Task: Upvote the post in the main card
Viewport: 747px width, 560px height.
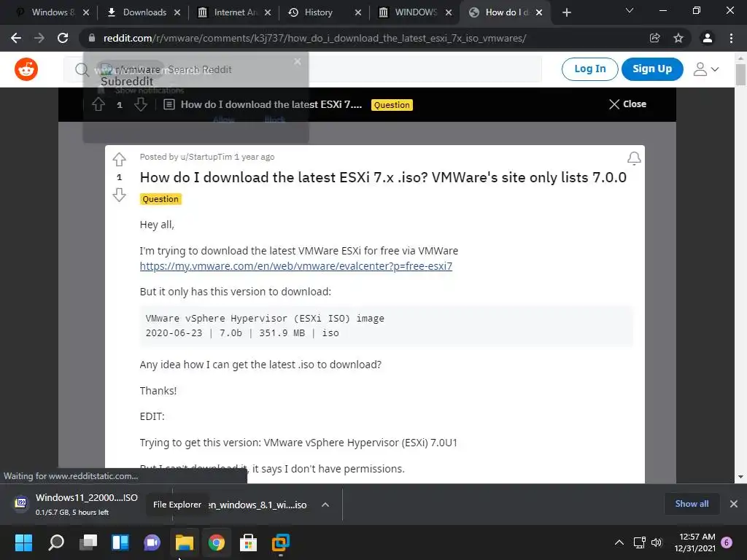Action: point(119,159)
